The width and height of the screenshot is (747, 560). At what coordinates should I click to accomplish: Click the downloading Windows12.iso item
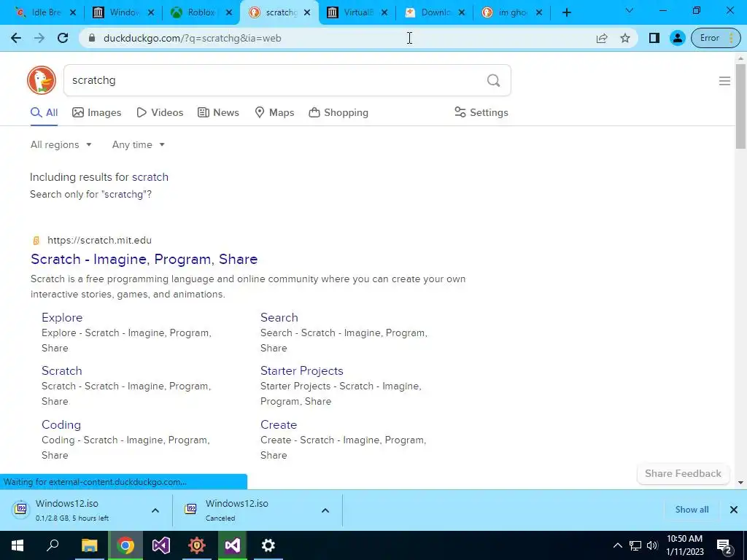(x=76, y=510)
